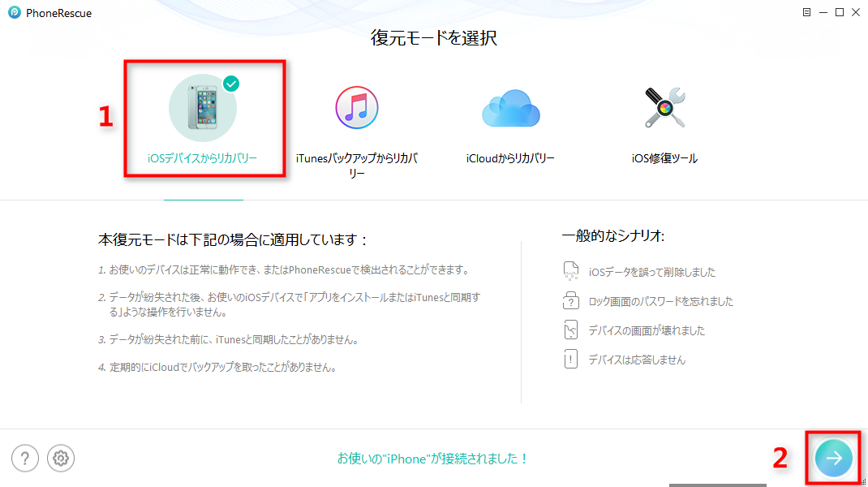Open the help question mark button

click(x=25, y=459)
